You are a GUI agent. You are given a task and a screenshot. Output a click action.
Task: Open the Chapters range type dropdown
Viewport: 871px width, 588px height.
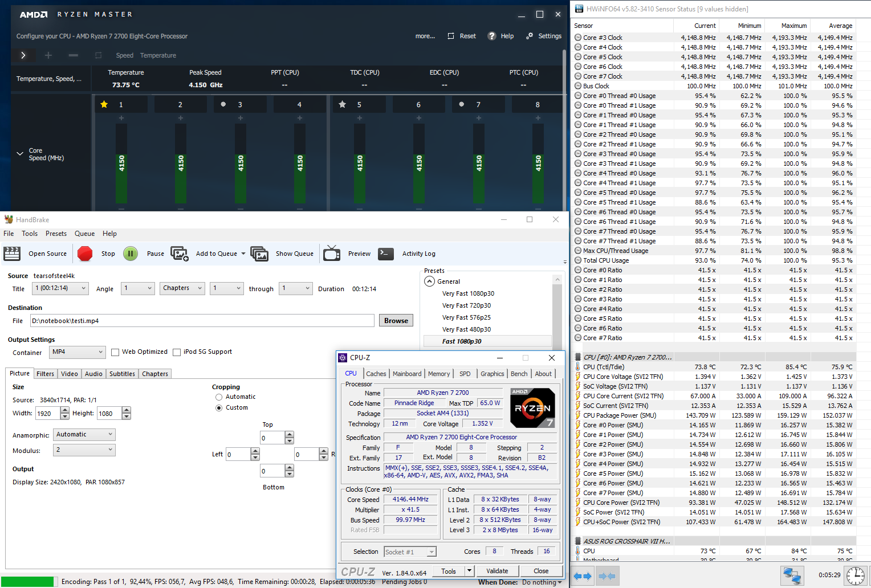182,288
